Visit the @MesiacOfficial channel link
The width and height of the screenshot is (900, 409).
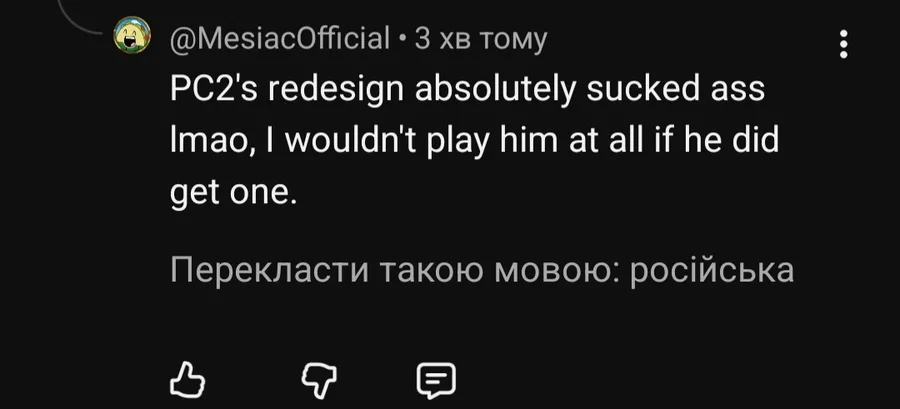[x=279, y=39]
